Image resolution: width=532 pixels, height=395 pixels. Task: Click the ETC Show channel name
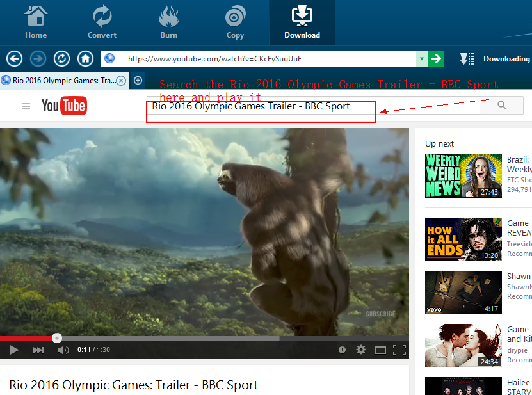(519, 180)
